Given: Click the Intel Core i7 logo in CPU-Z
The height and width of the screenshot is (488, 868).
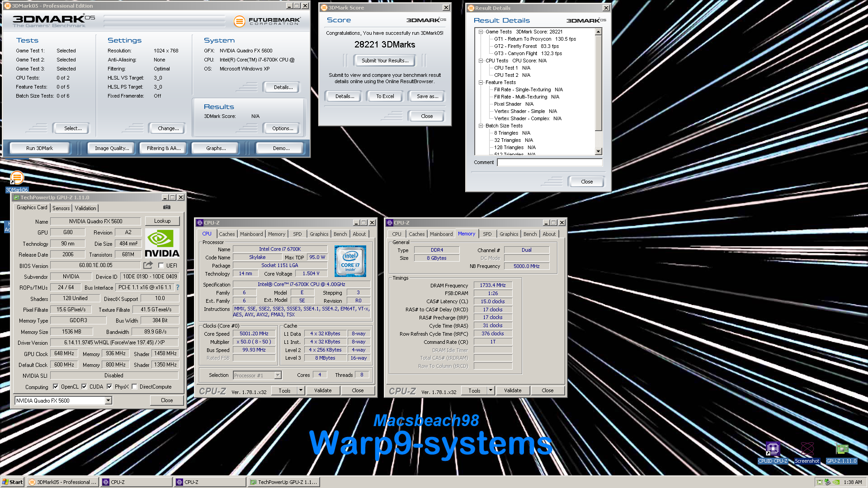Looking at the screenshot, I should [350, 261].
